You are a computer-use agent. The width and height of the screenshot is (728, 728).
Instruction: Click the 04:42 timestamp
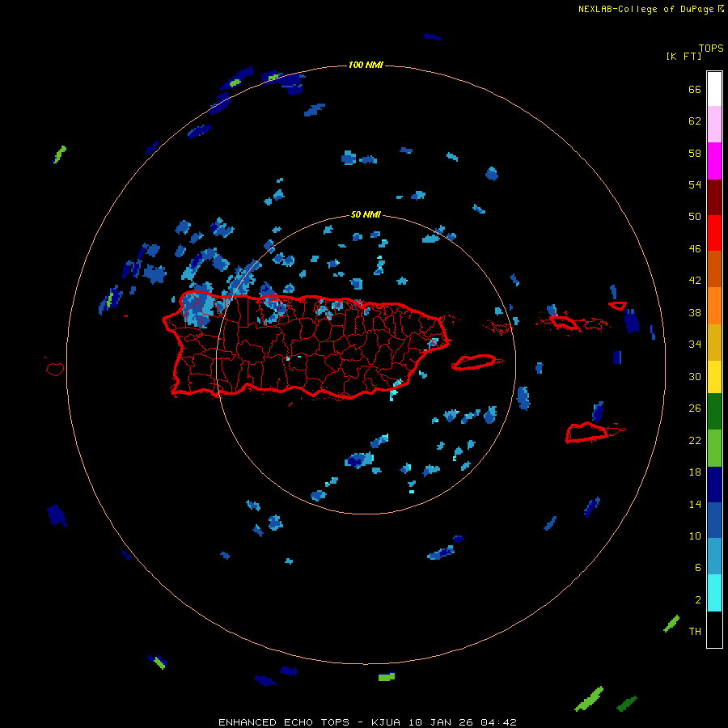coord(498,722)
